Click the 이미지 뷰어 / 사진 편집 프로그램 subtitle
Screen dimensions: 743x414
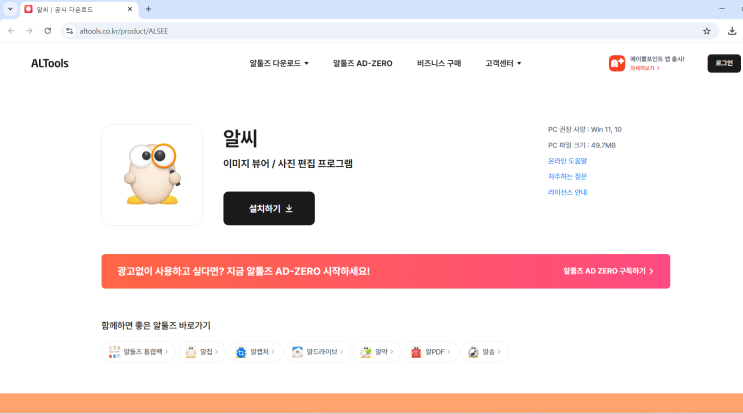pos(288,163)
